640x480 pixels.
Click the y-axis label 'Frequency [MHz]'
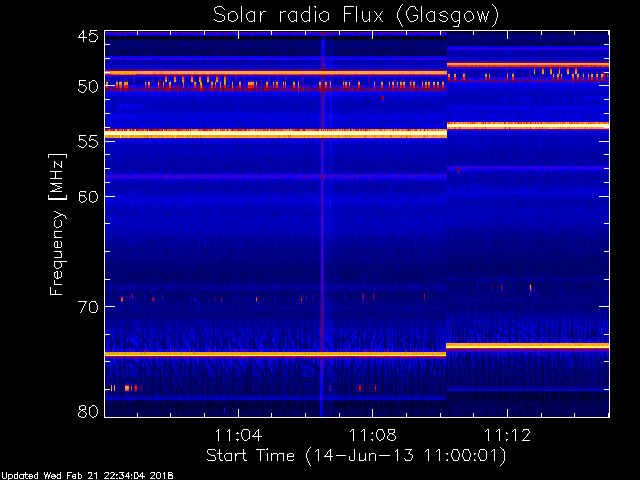[x=57, y=224]
